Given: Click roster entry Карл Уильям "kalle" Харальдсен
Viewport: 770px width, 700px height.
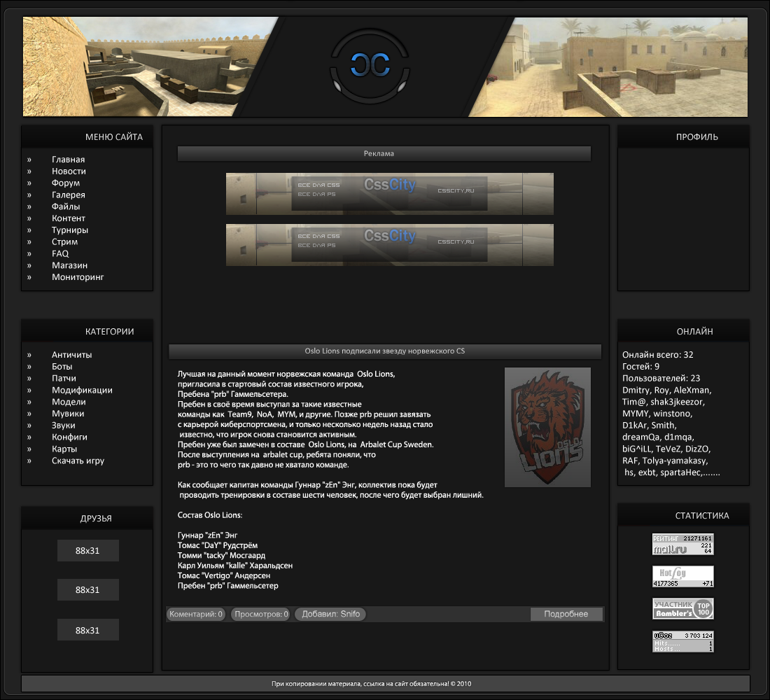Looking at the screenshot, I should coord(234,566).
